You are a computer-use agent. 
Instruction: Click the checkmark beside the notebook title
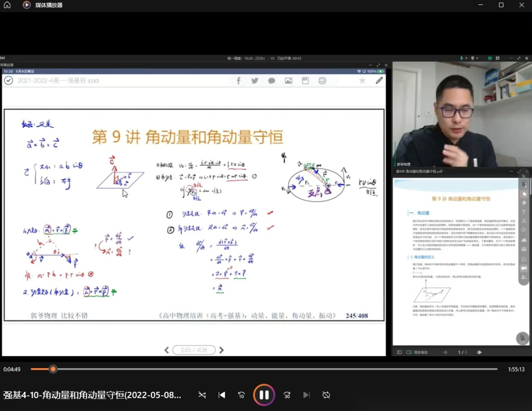point(8,80)
